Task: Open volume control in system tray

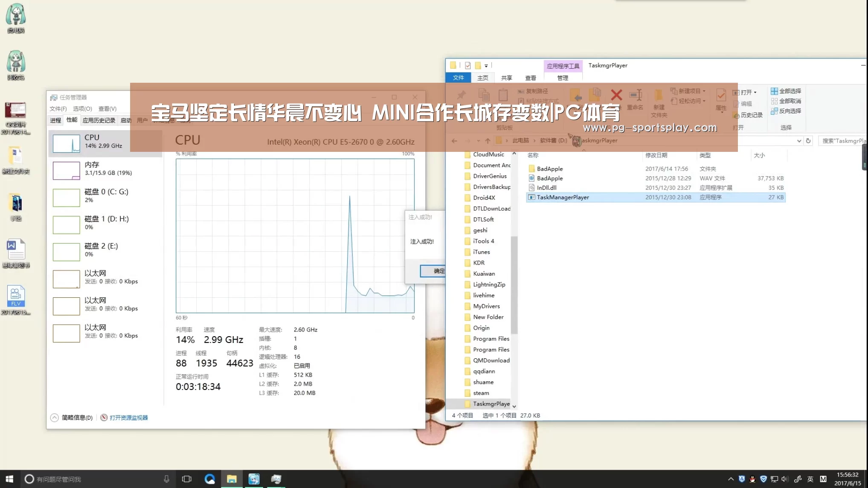Action: tap(785, 479)
